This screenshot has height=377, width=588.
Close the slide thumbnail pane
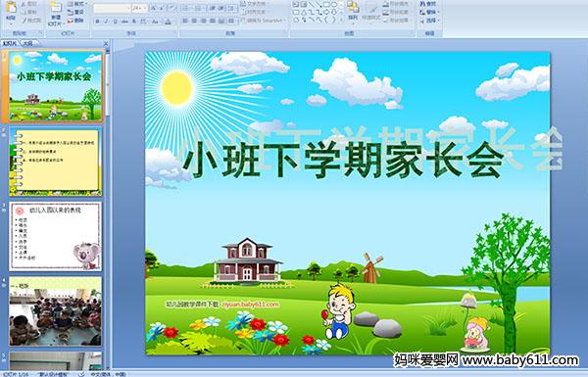point(106,43)
